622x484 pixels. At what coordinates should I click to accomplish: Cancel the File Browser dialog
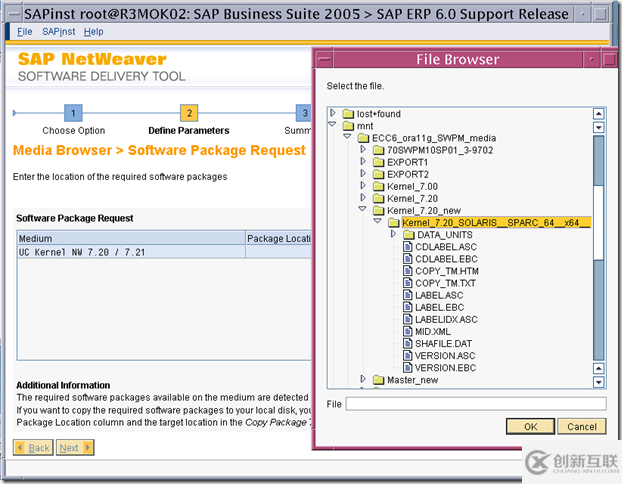click(x=582, y=426)
